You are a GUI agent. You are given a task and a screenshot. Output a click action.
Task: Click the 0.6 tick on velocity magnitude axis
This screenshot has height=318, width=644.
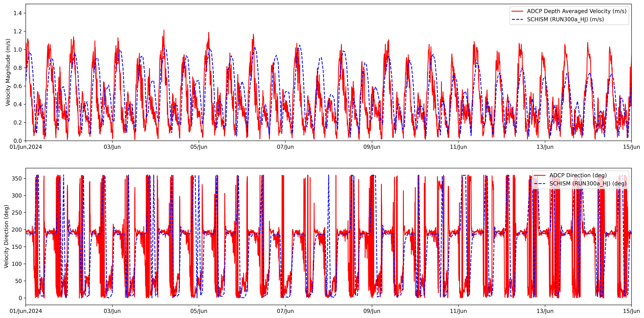pos(18,86)
